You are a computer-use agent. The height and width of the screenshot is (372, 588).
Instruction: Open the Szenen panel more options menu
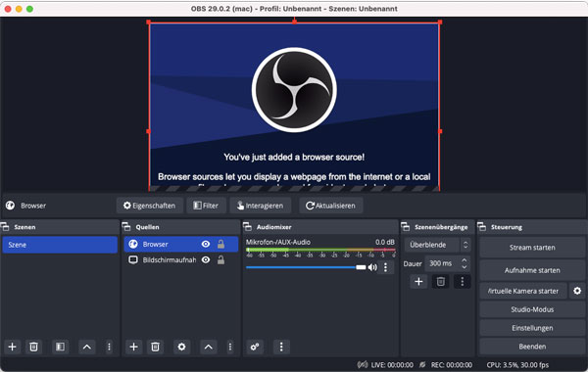pos(109,347)
